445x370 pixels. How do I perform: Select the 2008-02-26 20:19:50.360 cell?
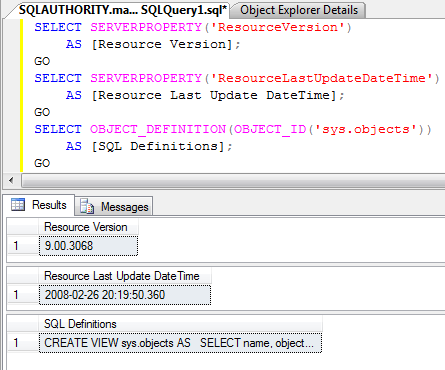125,295
